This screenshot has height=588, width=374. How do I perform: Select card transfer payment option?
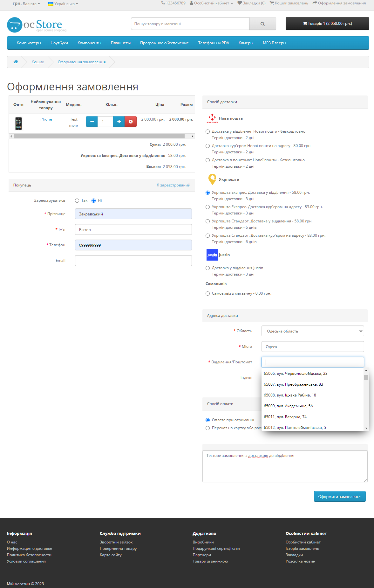tap(208, 428)
